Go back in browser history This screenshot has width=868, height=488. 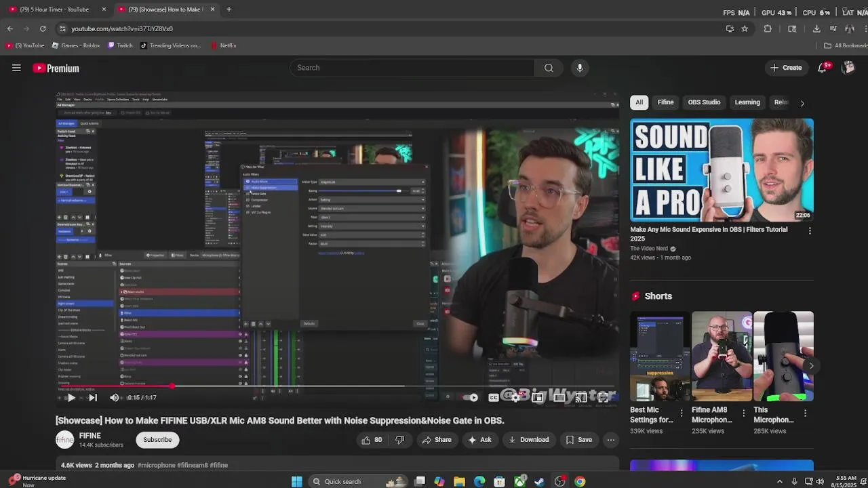click(x=10, y=28)
